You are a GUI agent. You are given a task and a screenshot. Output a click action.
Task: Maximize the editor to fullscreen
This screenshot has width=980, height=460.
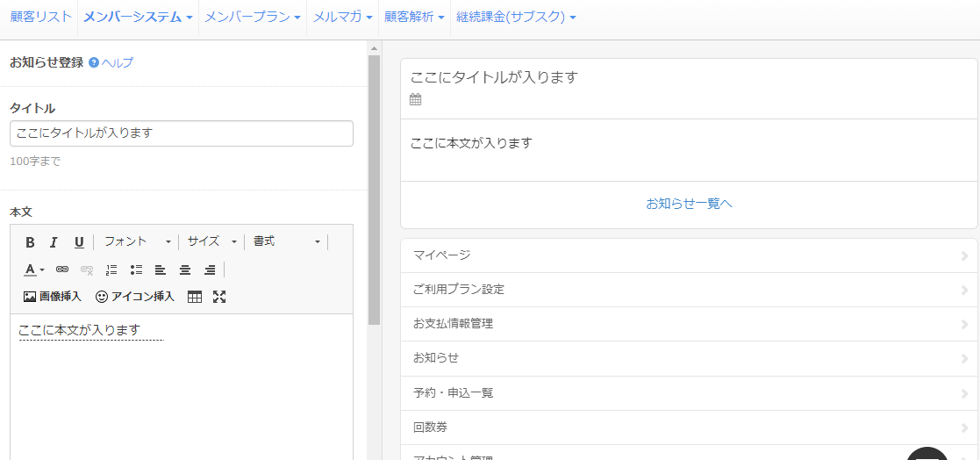pyautogui.click(x=219, y=297)
